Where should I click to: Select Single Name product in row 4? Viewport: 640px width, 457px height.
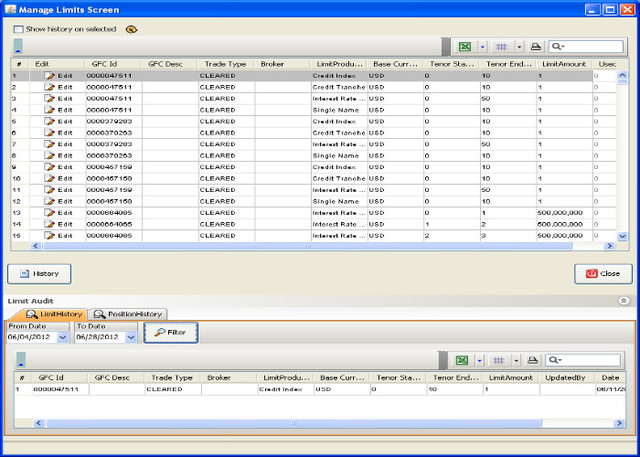[x=339, y=110]
